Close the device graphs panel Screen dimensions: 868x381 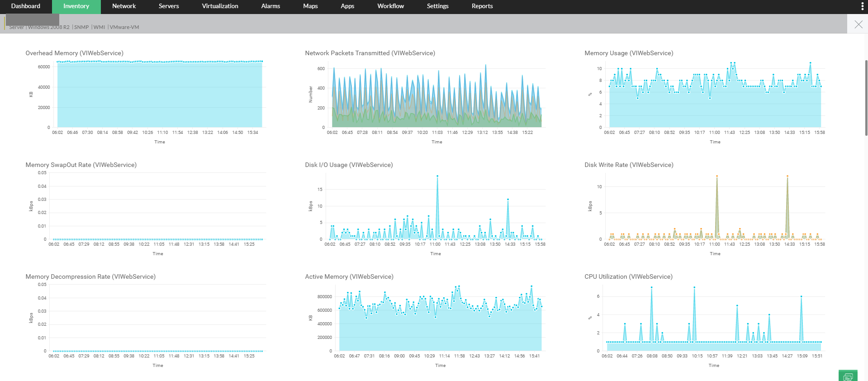click(858, 24)
